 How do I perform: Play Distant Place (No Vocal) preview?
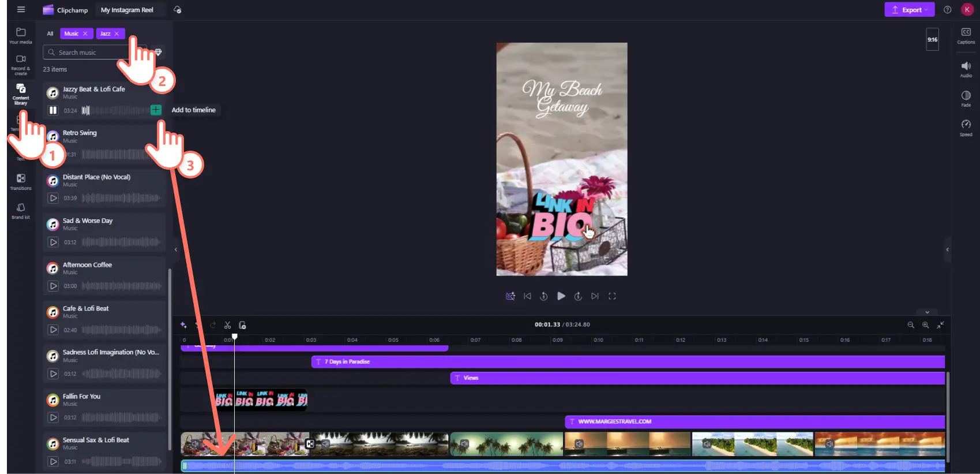(x=53, y=198)
